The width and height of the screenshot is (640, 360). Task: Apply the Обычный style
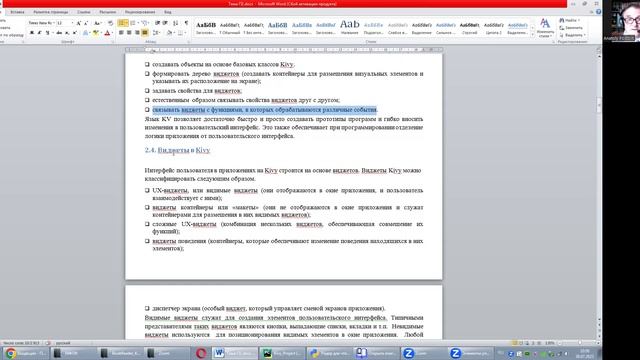230,28
